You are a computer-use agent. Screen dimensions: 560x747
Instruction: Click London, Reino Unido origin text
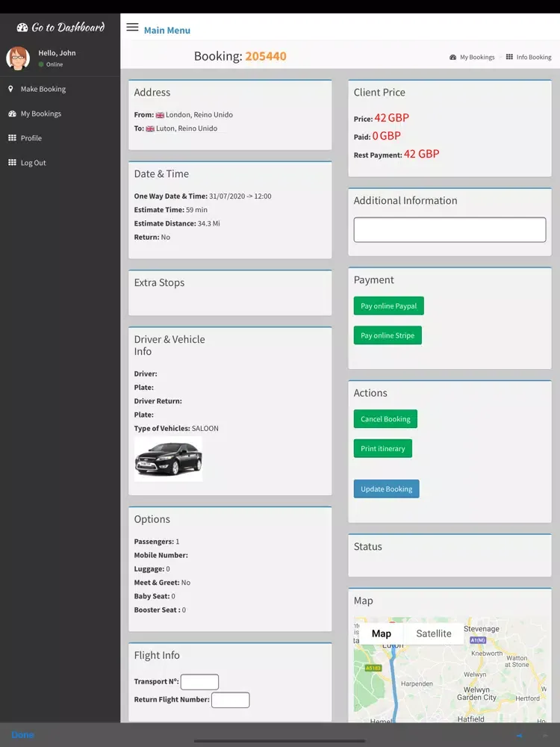pos(199,115)
